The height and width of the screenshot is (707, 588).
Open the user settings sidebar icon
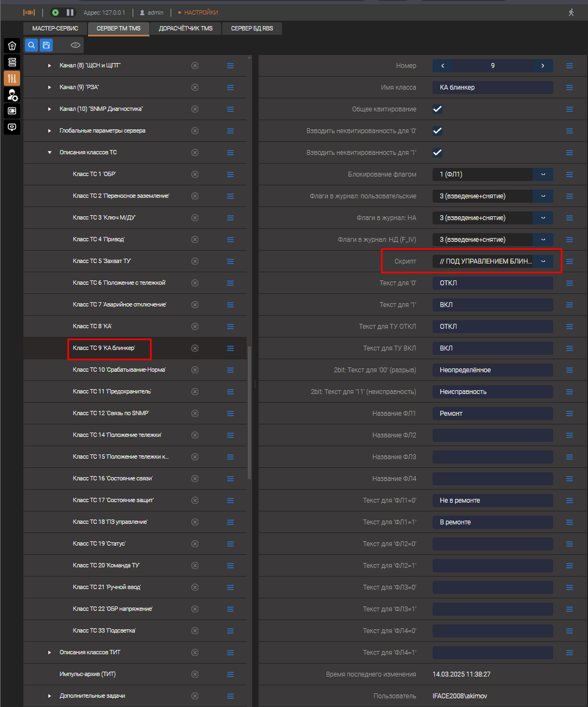[x=12, y=95]
